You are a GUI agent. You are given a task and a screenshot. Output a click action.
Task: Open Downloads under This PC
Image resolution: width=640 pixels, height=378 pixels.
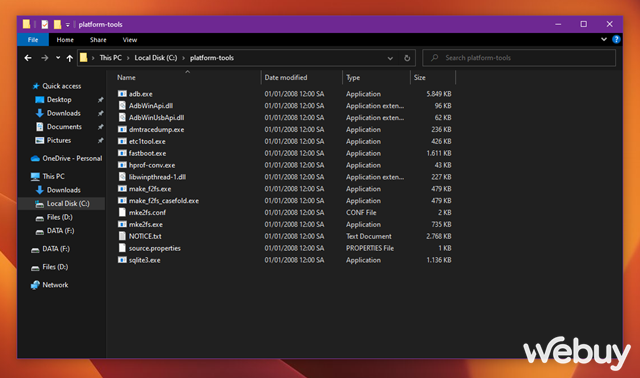pyautogui.click(x=64, y=190)
